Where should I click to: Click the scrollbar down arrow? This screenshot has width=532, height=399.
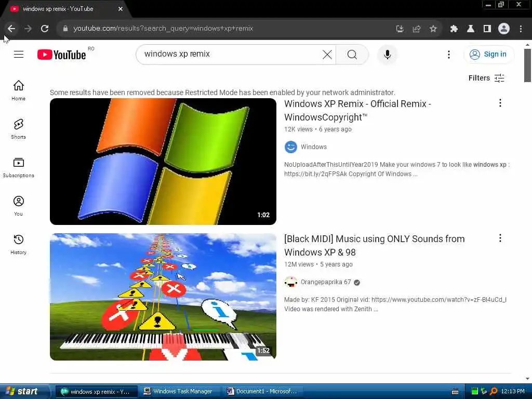tap(527, 379)
